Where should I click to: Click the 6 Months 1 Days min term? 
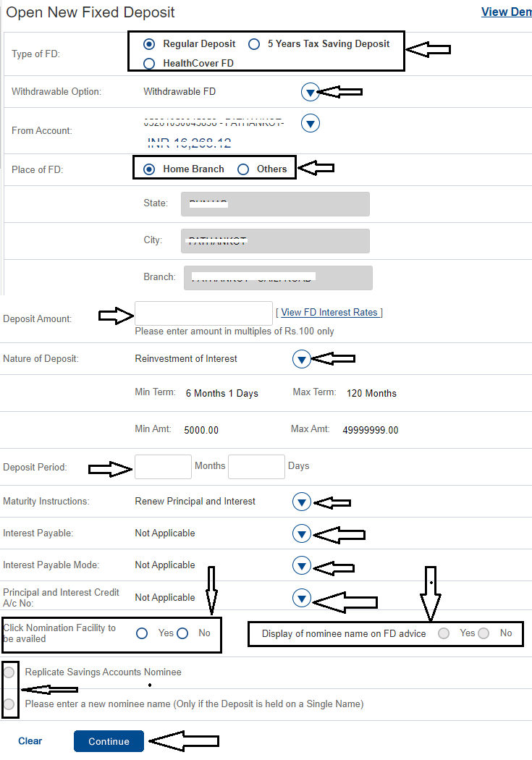222,394
